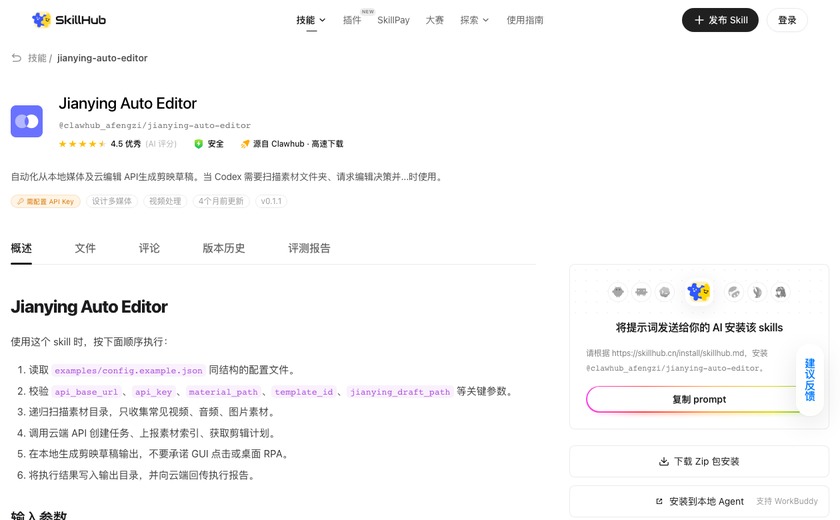Select the second gray robot agent icon
This screenshot has height=520, width=840.
(x=641, y=292)
